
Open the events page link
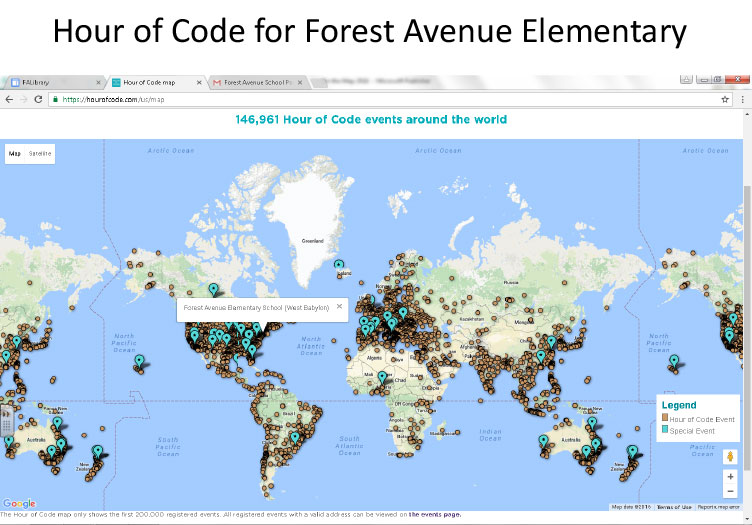(435, 514)
